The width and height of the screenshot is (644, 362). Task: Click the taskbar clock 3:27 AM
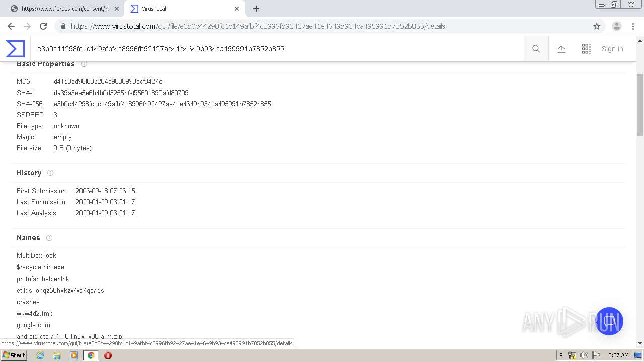point(618,355)
